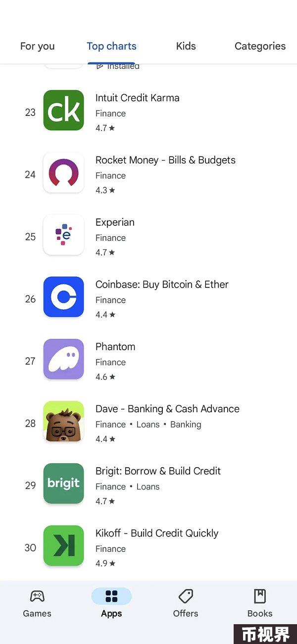This screenshot has width=297, height=644.
Task: Tap the Phantom ghost app icon
Action: click(63, 359)
